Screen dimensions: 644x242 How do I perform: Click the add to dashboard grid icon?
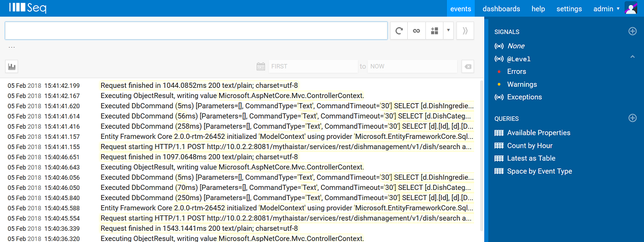[434, 31]
